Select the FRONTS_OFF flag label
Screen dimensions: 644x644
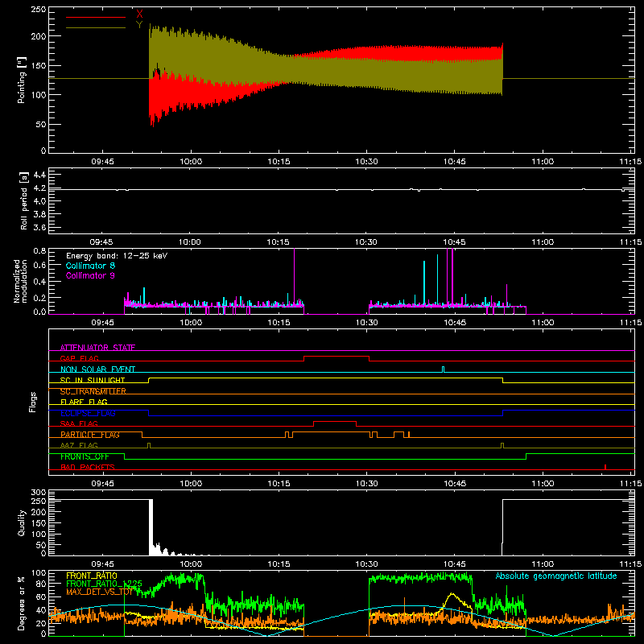pyautogui.click(x=85, y=456)
